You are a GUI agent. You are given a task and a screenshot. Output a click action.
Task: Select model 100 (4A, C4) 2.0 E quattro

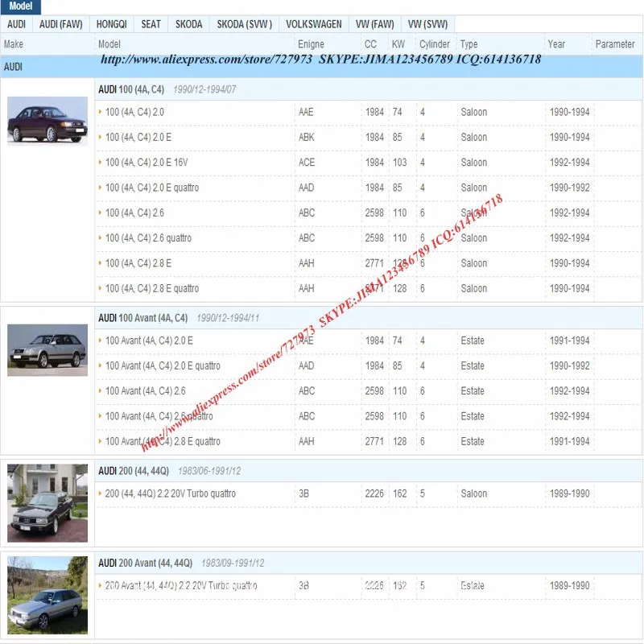[152, 188]
